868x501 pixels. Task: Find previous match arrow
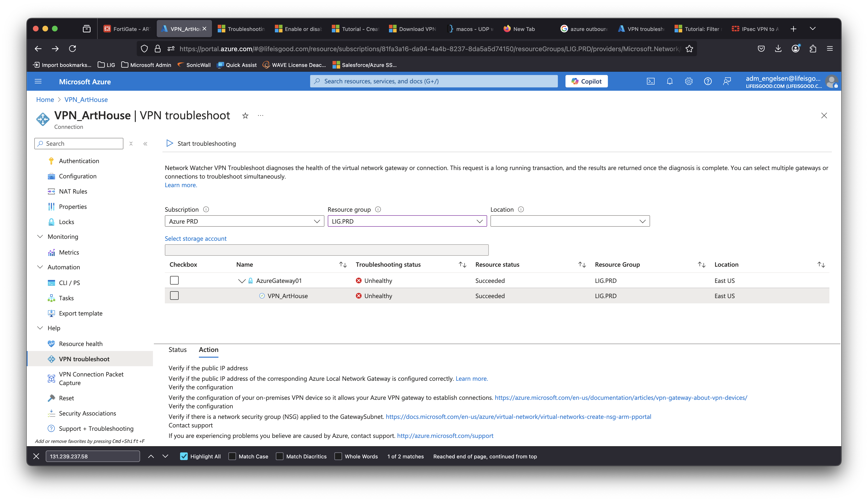[151, 456]
